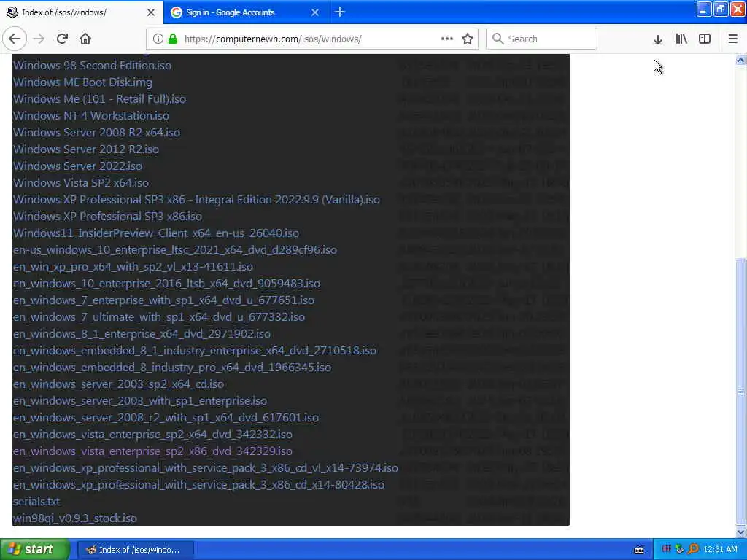Click the magnifier system tray icon

[x=693, y=549]
